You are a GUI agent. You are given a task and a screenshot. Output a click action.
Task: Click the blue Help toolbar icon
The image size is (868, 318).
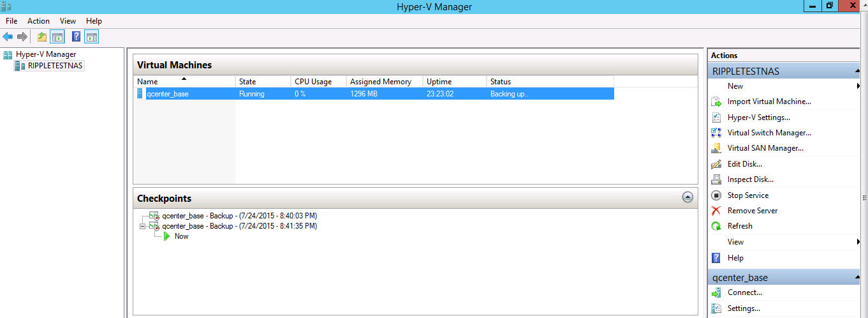[x=77, y=37]
